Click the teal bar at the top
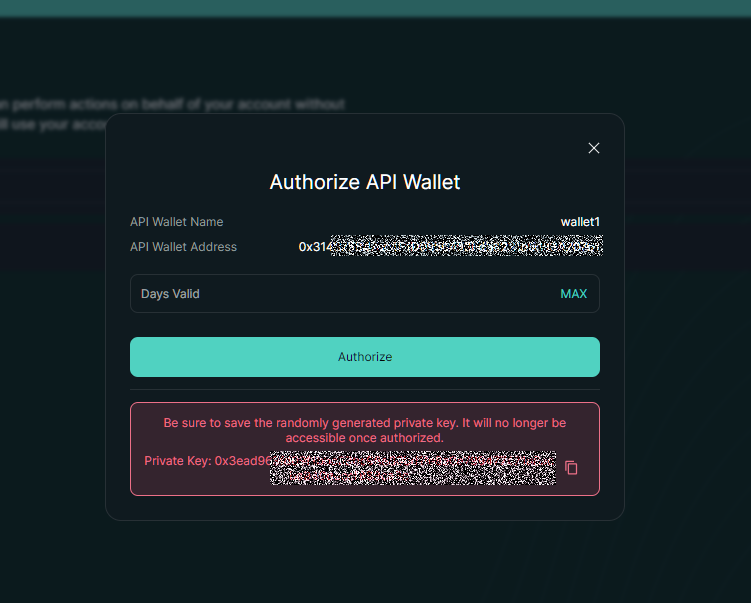 click(375, 8)
